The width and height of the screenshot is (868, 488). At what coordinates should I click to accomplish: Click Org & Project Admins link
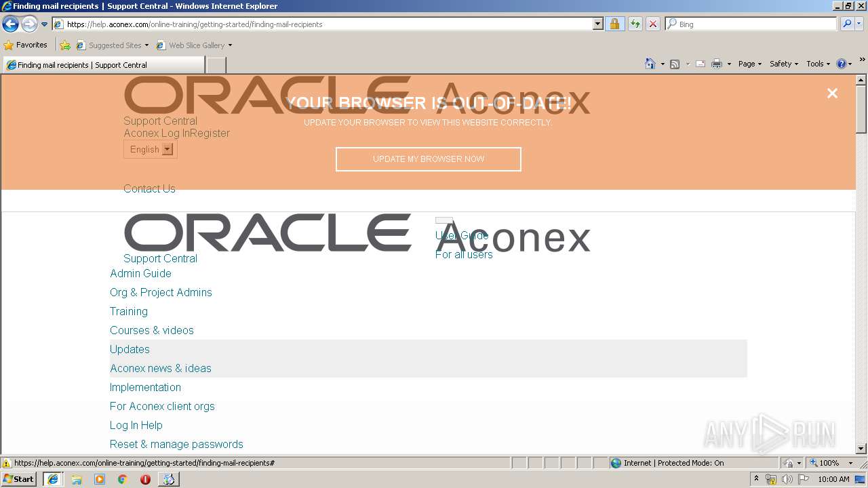pyautogui.click(x=161, y=293)
